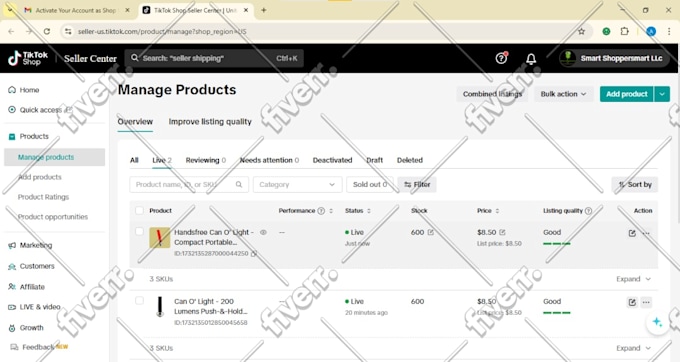The width and height of the screenshot is (680, 362).
Task: Open the Sort by menu
Action: click(x=635, y=185)
